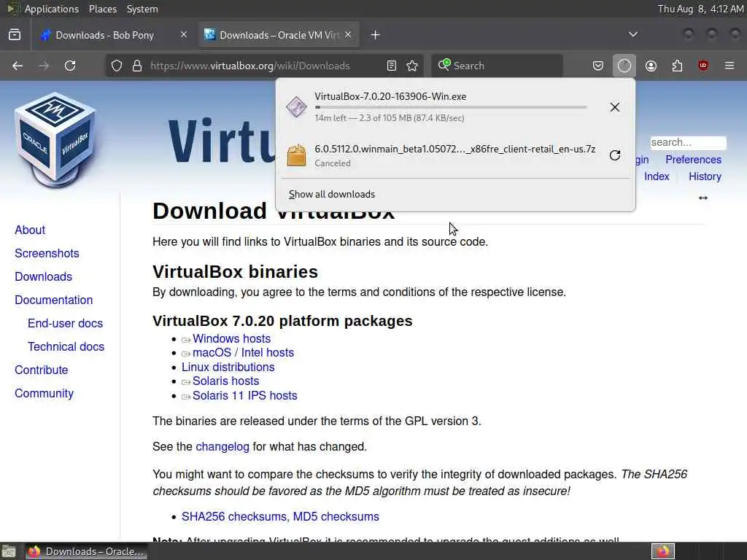The image size is (747, 560).
Task: Open uBlock Origin extension icon
Action: (703, 66)
